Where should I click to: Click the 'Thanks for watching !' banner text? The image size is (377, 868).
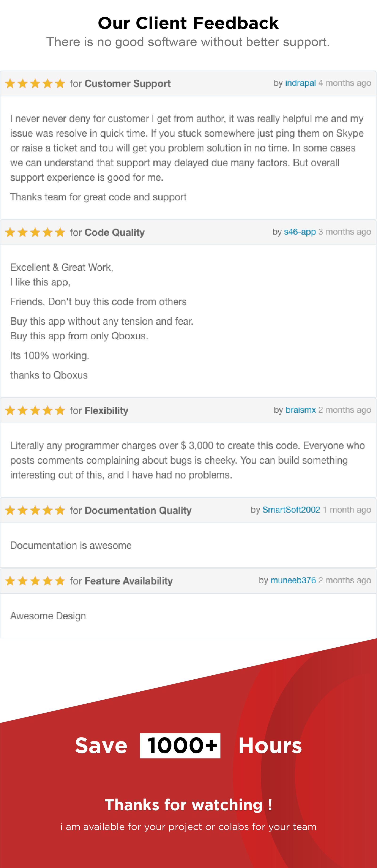(x=188, y=805)
